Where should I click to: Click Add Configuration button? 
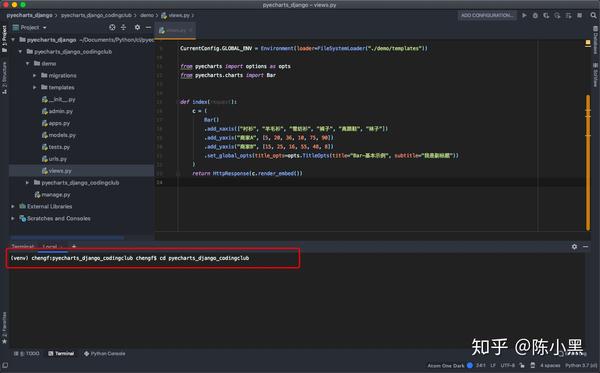click(486, 15)
